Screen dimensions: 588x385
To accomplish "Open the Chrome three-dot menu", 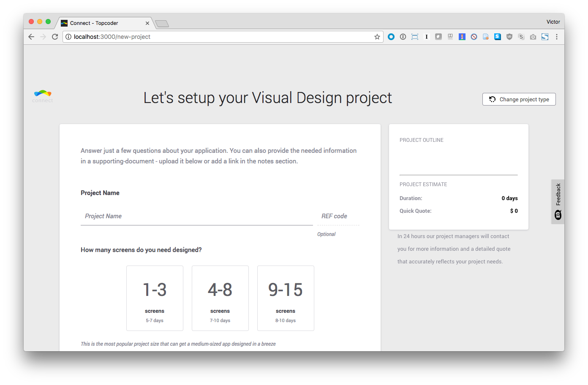I will [x=557, y=37].
